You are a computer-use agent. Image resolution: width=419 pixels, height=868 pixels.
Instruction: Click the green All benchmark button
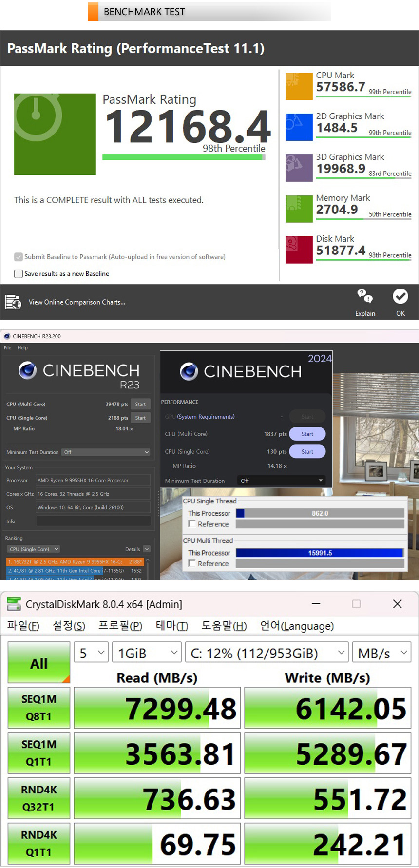pyautogui.click(x=39, y=663)
